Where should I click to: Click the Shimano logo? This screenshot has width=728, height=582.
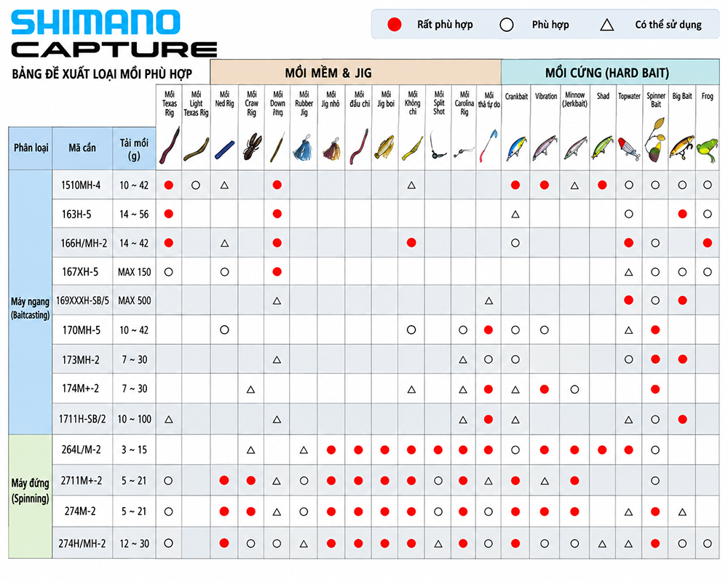click(95, 22)
